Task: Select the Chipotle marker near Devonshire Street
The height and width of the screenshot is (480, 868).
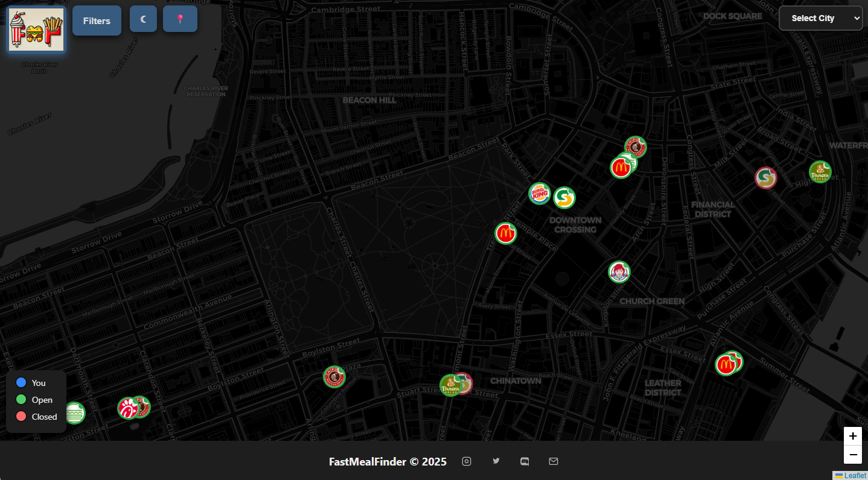Action: coord(636,147)
